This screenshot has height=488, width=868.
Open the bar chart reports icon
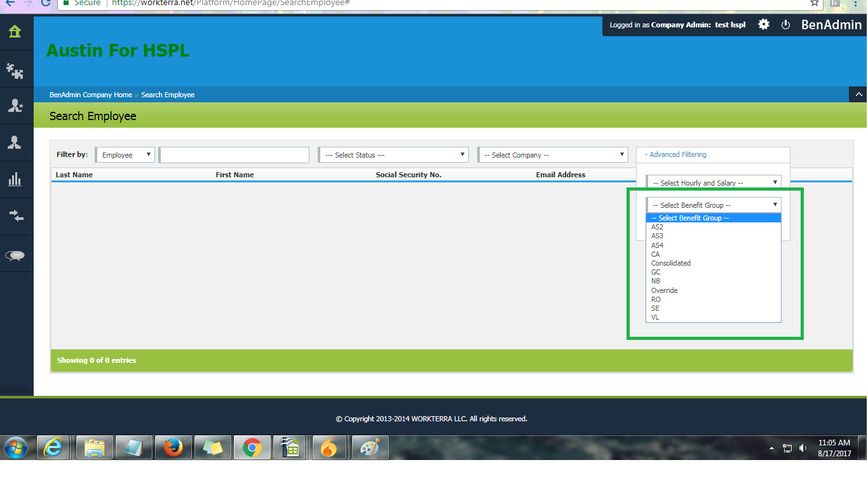(15, 179)
